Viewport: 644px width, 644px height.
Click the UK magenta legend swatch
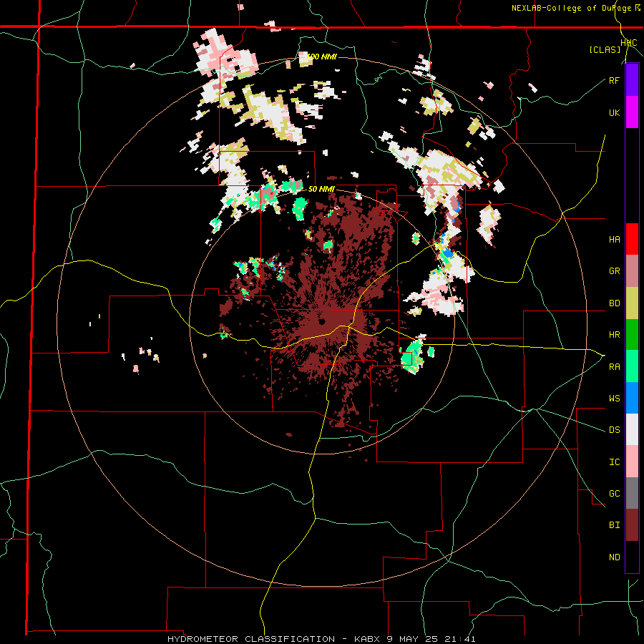click(x=632, y=112)
